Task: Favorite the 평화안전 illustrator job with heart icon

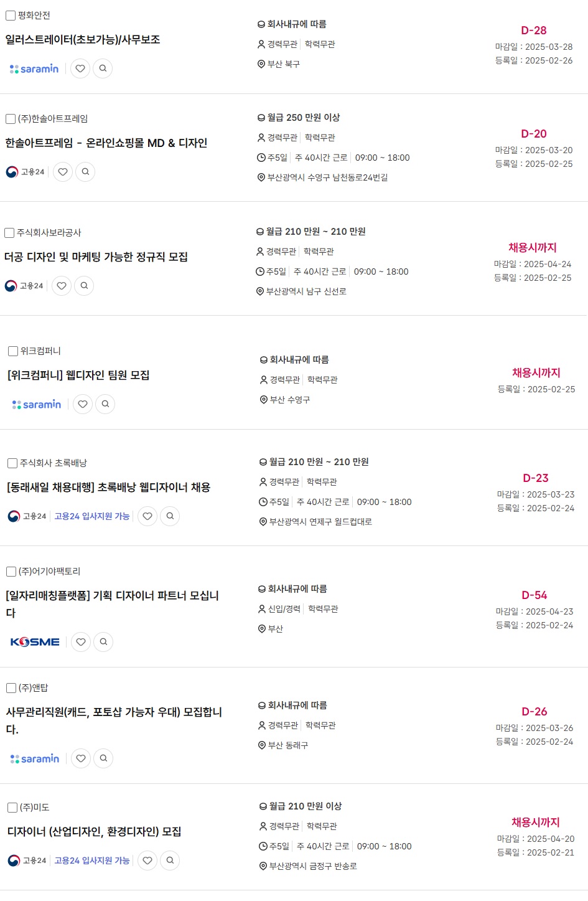Action: pyautogui.click(x=80, y=68)
